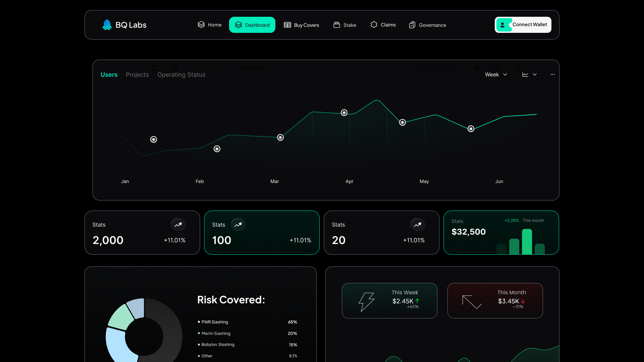Click the Connect Wallet button
The height and width of the screenshot is (362, 644).
pos(523,25)
